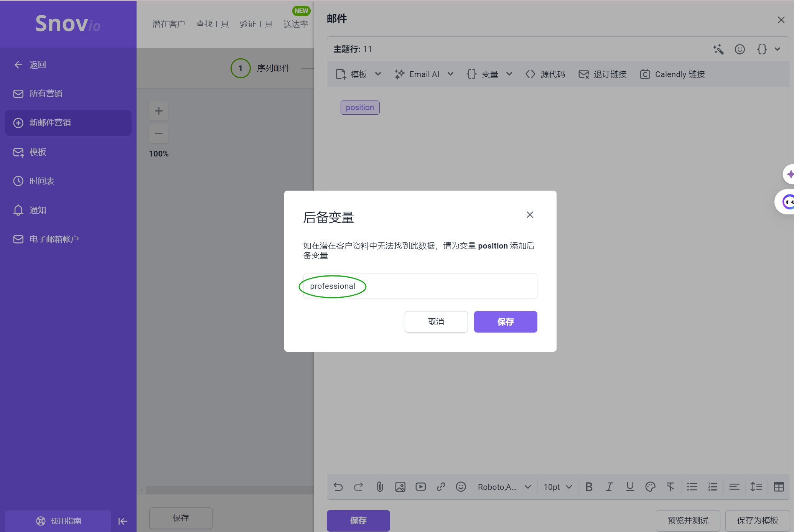
Task: Collapse the sidebar with the arrow icon
Action: (x=123, y=521)
